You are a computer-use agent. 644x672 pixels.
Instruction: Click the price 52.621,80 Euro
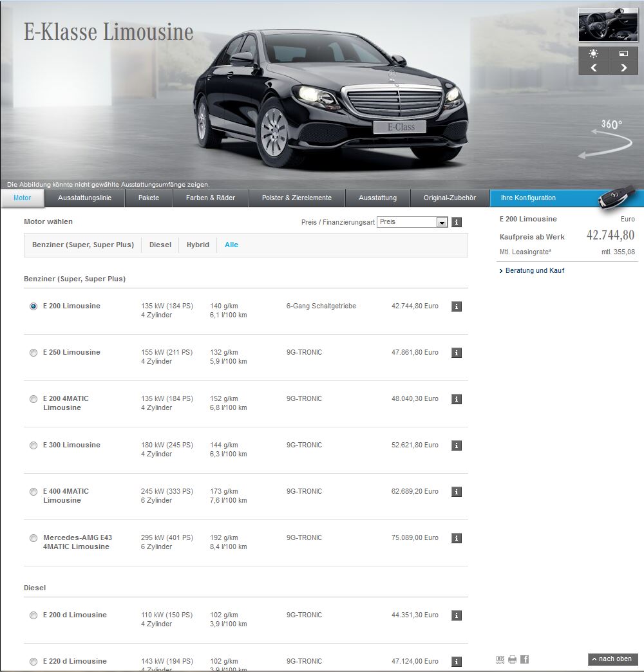(415, 445)
